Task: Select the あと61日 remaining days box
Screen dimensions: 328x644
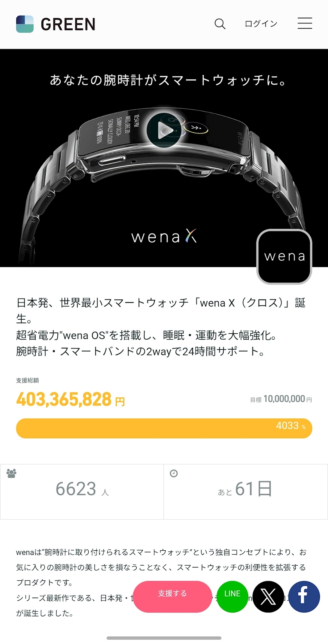Action: click(246, 492)
